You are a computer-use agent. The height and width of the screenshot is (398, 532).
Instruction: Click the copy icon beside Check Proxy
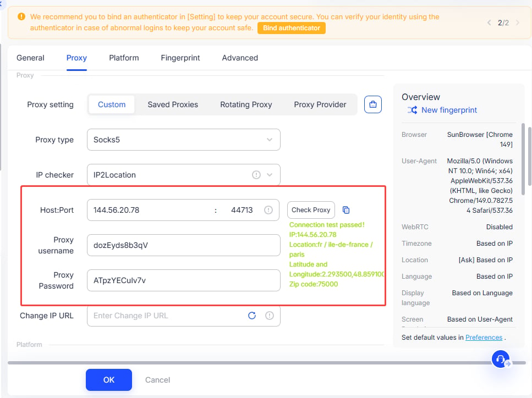tap(345, 210)
